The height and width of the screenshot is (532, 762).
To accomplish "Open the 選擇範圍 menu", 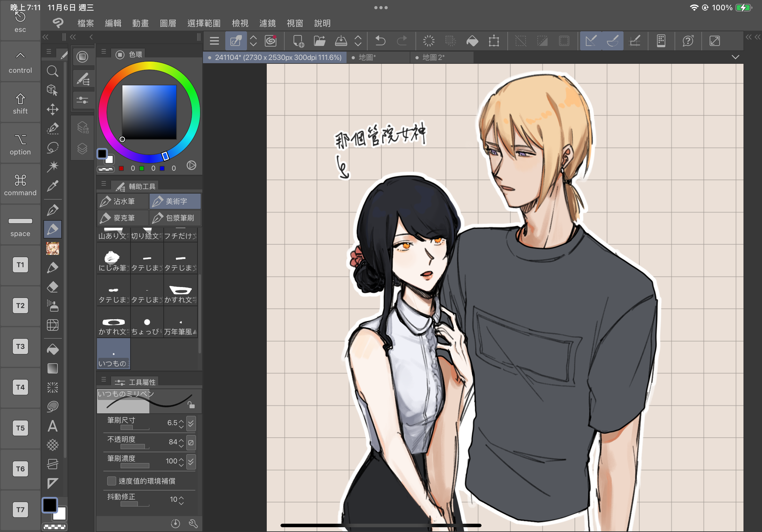I will [204, 23].
